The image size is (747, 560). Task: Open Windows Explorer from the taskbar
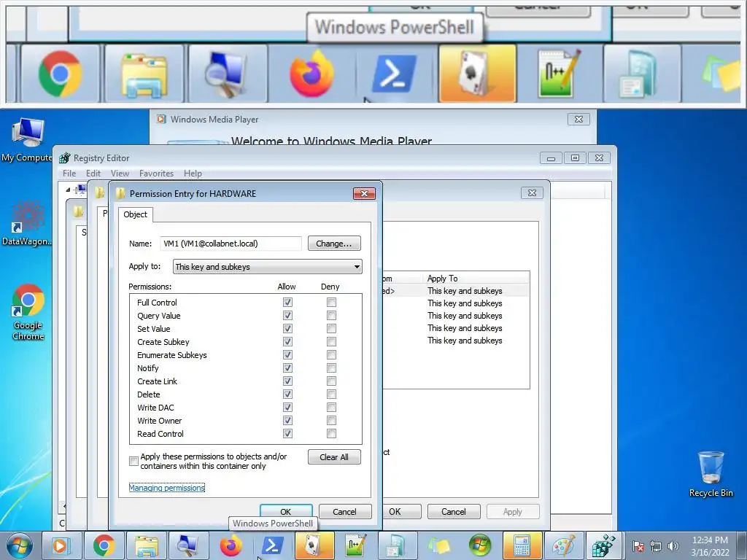point(146,545)
